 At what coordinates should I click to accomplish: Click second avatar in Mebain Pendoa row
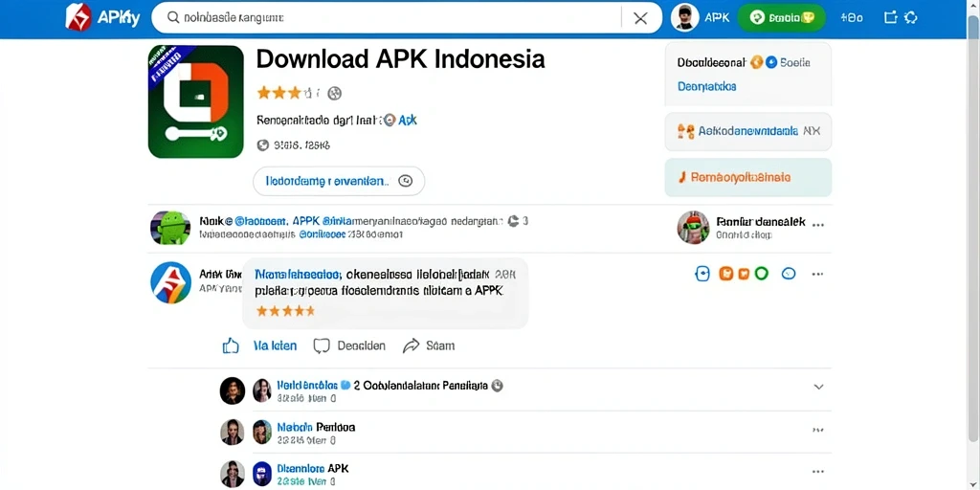pos(262,432)
